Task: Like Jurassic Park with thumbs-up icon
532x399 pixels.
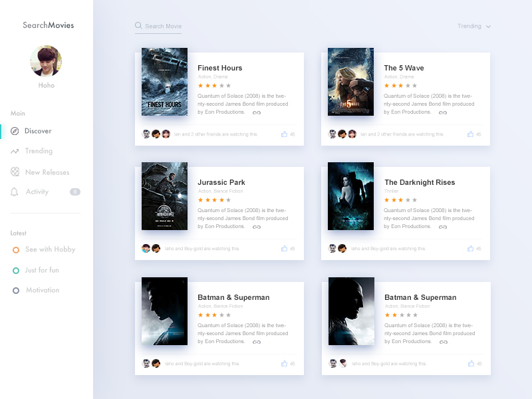Action: [x=285, y=248]
